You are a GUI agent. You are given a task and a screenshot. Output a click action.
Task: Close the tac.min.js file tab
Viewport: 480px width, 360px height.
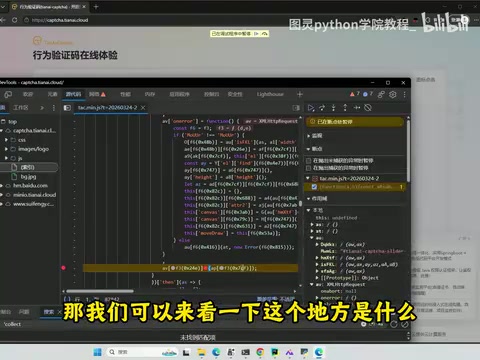pyautogui.click(x=143, y=107)
